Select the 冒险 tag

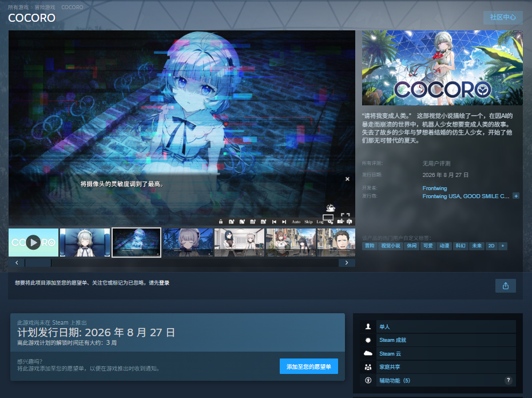(x=370, y=246)
